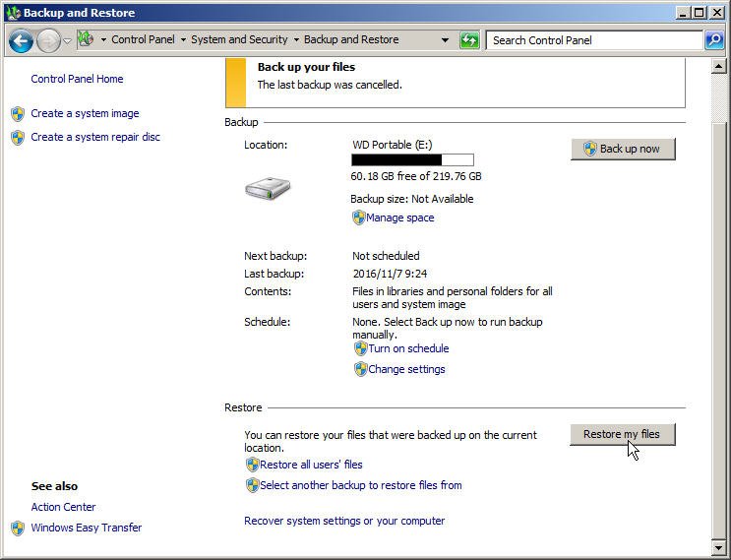
Task: Select the 'WD Portable (E:)' location text
Action: pyautogui.click(x=393, y=145)
